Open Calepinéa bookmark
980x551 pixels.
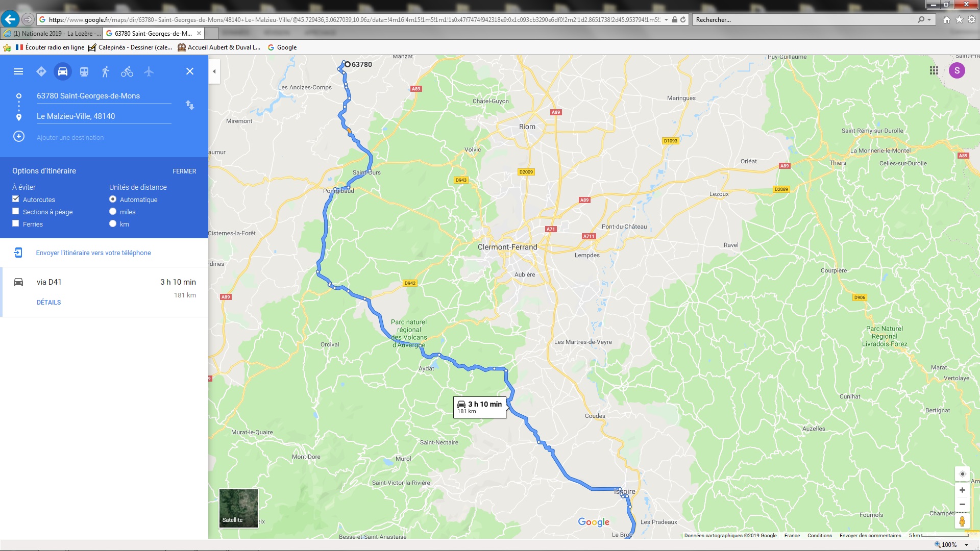point(130,47)
